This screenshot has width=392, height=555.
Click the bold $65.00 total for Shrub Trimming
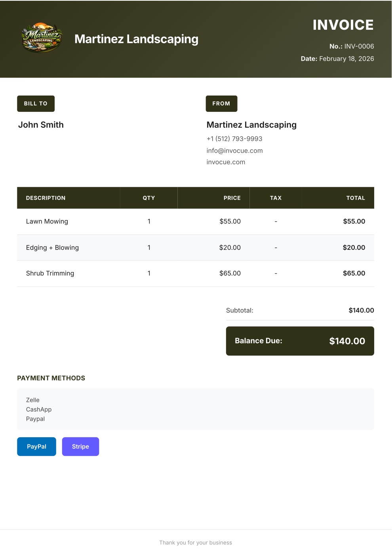tap(354, 273)
